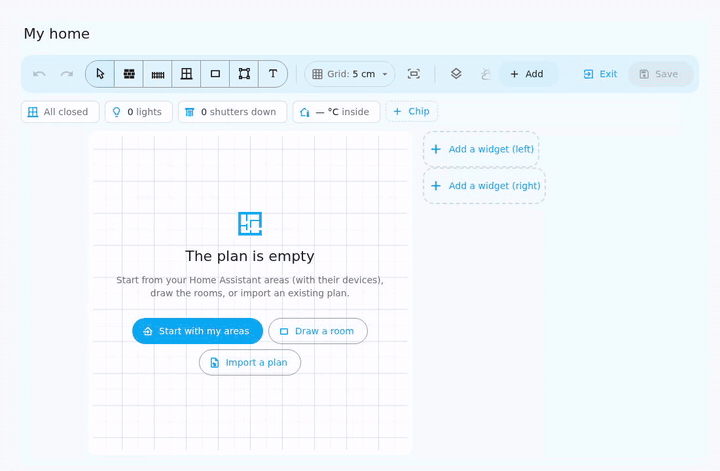
Task: Select the window tool
Action: (186, 74)
